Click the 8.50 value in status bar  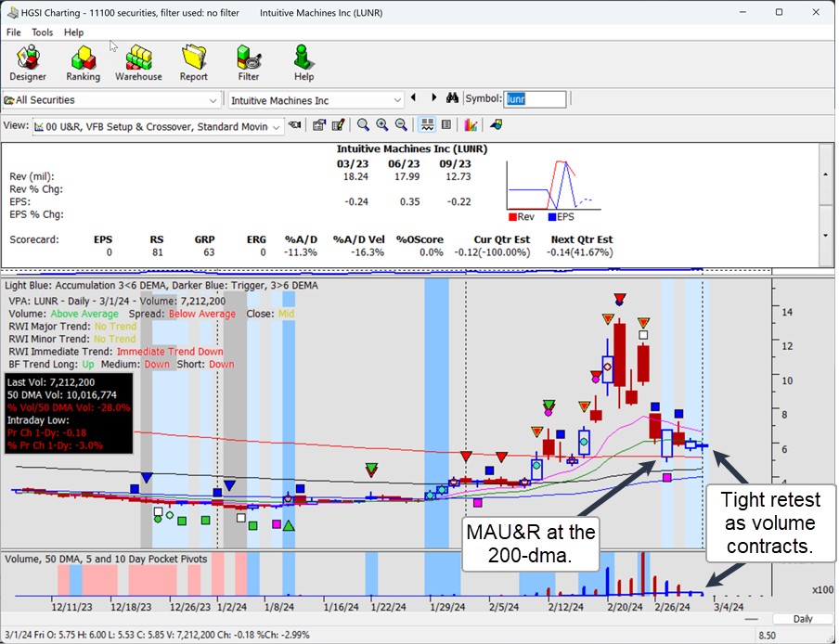pyautogui.click(x=767, y=636)
